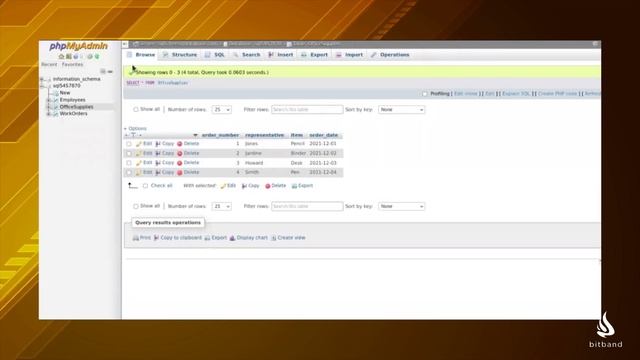640x360 pixels.
Task: Open upper Number of rows dropdown
Action: pos(222,110)
